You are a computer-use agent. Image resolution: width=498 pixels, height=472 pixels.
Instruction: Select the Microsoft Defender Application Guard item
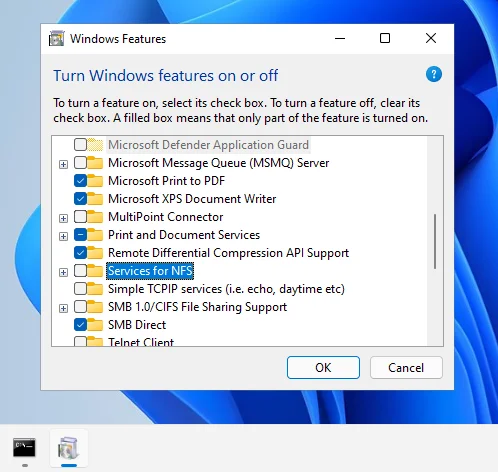(x=209, y=145)
